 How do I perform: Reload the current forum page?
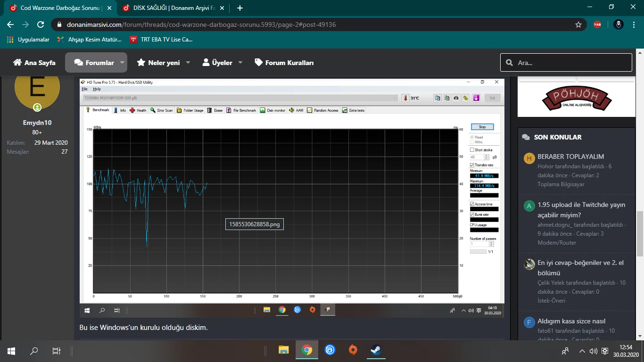tap(41, 25)
